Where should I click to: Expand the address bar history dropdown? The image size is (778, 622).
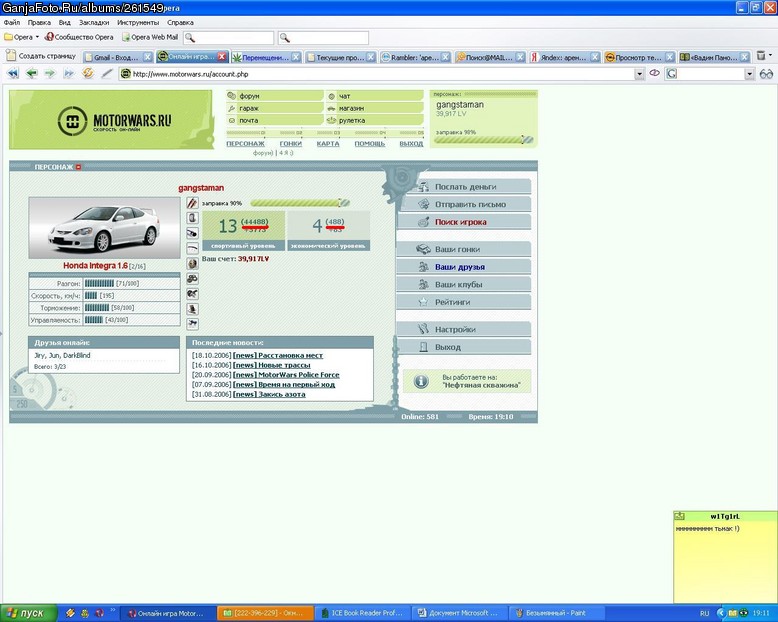[639, 74]
